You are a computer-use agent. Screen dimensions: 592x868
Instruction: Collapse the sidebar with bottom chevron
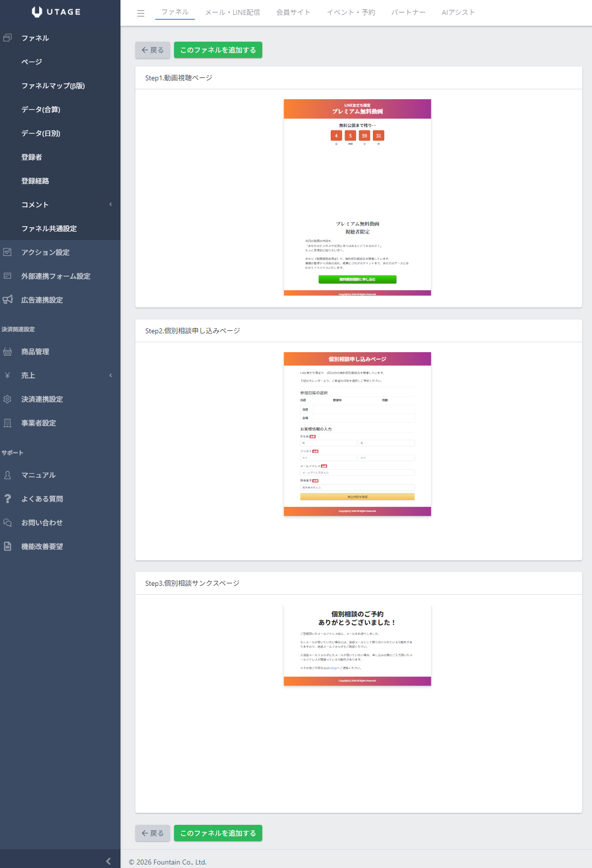pyautogui.click(x=108, y=862)
